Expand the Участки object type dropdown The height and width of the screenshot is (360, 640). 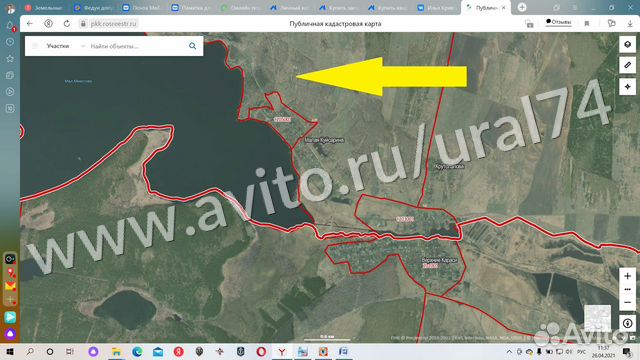[65, 46]
